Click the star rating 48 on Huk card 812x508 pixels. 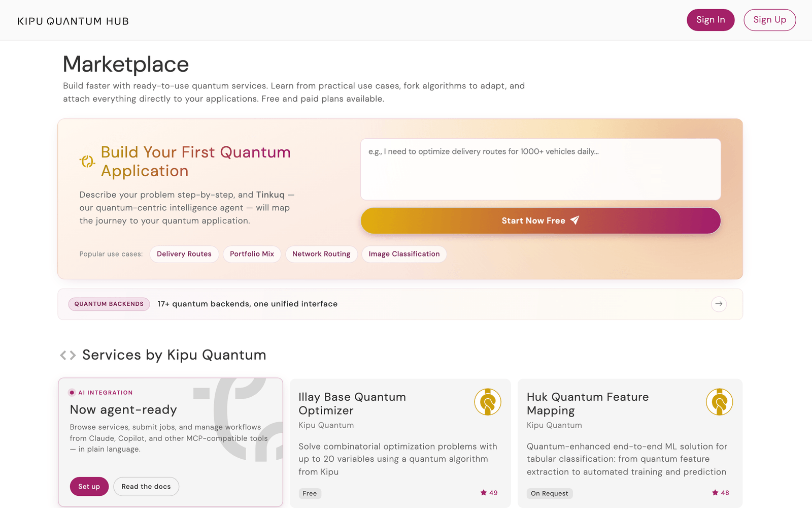[720, 493]
